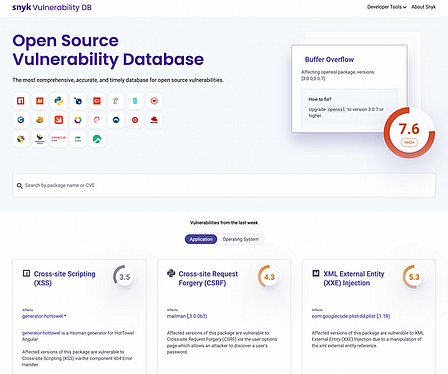Open XML External Entity (XXE) Injection link
Screen dimensions: 448x374
[354, 278]
